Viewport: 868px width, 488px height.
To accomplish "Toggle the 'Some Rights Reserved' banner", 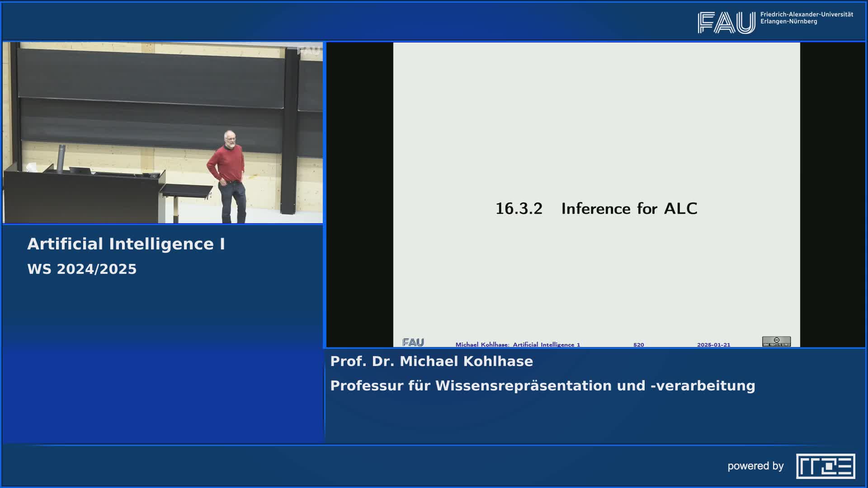I will [x=776, y=344].
